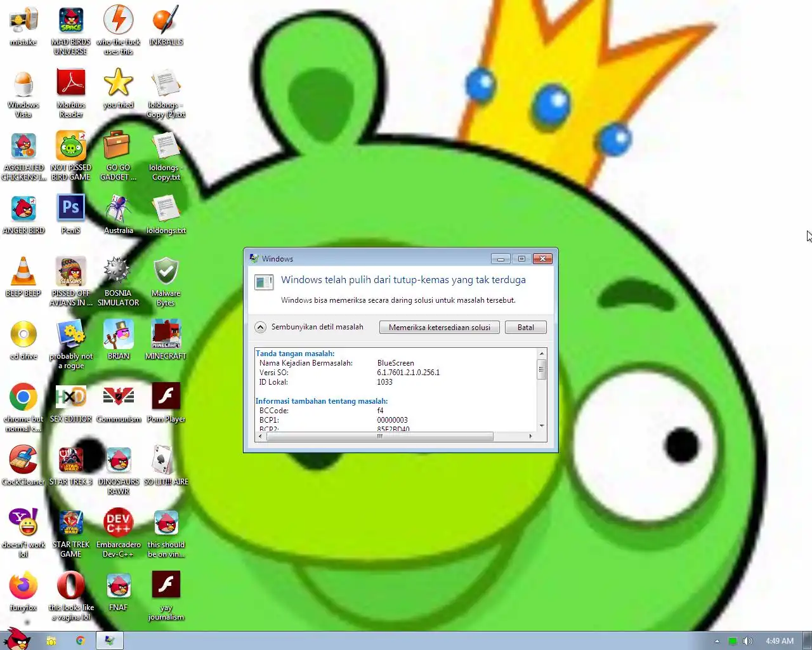
Task: Select the Embarcadero Dev-C++ icon
Action: coord(119,533)
